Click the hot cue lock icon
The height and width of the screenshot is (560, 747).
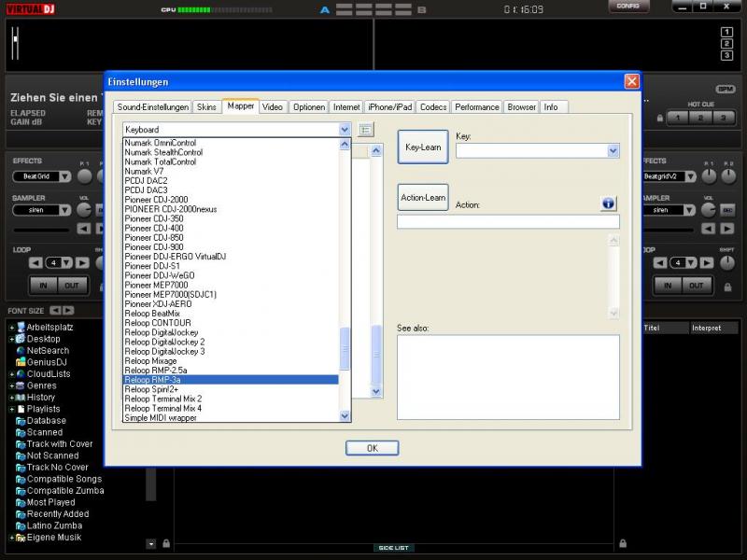(660, 118)
